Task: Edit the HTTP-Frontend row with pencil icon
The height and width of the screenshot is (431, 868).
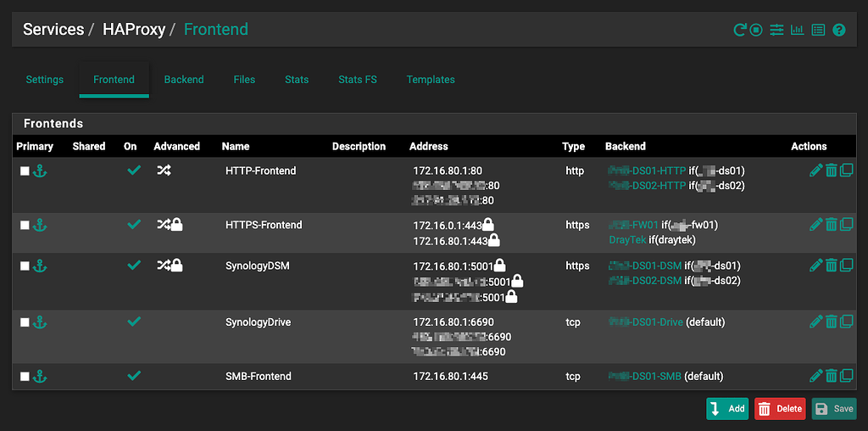Action: coord(815,171)
